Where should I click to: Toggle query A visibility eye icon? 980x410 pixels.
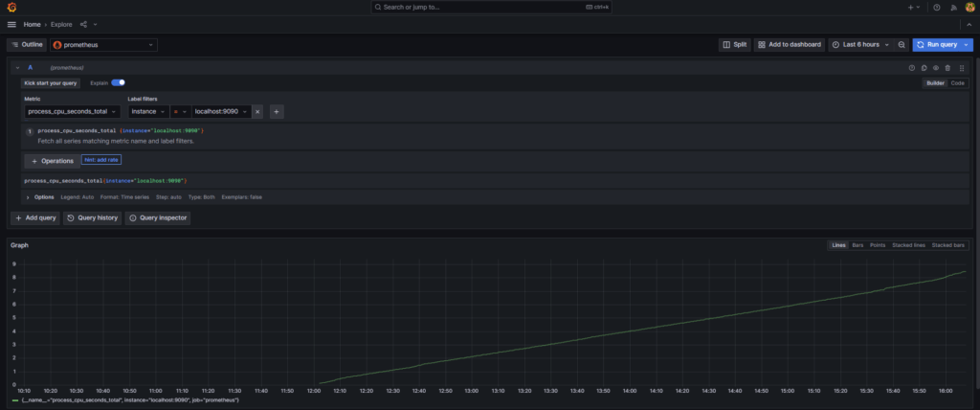pos(936,68)
